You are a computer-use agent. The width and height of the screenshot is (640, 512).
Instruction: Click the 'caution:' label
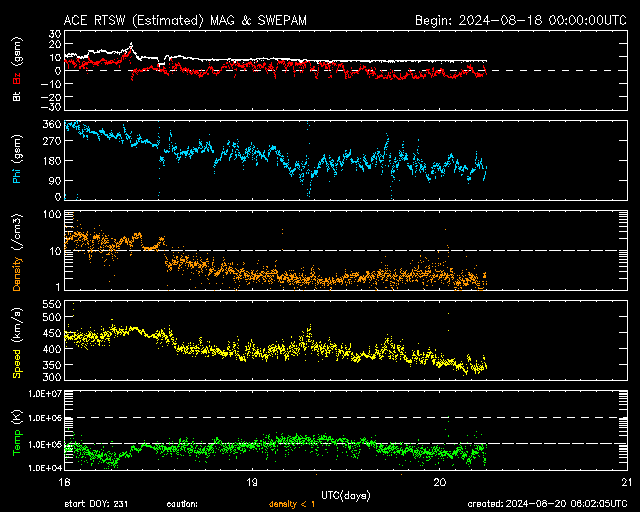point(182,504)
